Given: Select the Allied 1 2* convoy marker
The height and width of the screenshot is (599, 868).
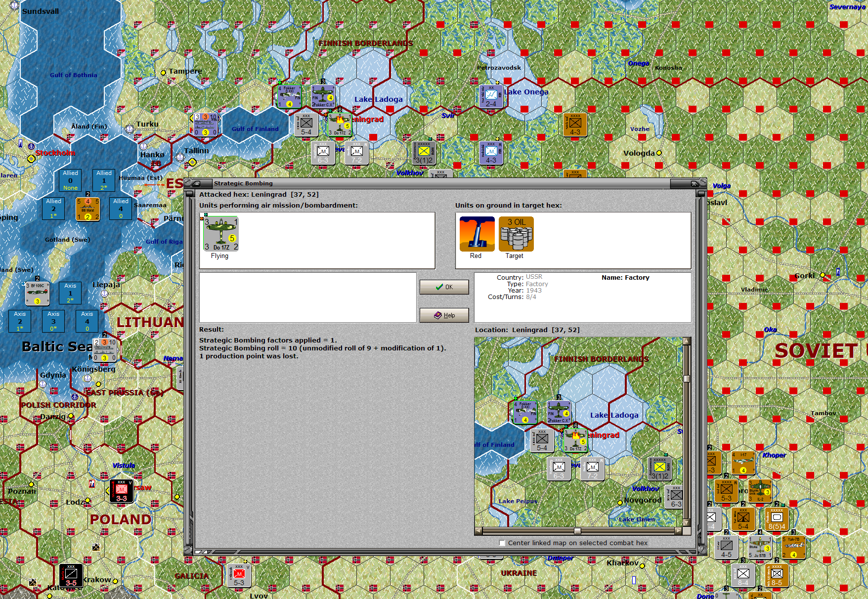Looking at the screenshot, I should [104, 180].
